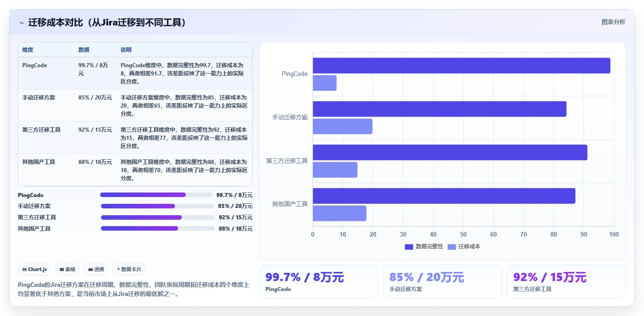Open the 85% / 20万元 data card
644x316 pixels.
[x=443, y=281]
